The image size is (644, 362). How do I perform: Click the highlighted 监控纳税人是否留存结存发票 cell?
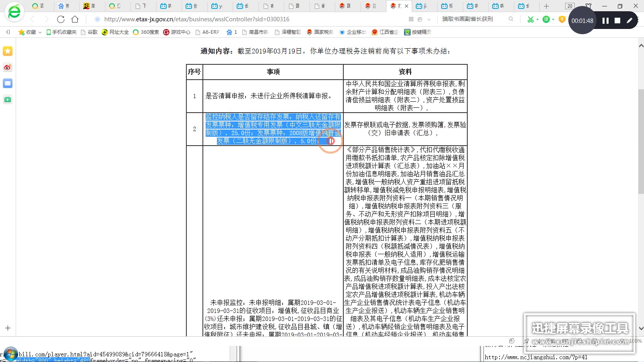[273, 129]
